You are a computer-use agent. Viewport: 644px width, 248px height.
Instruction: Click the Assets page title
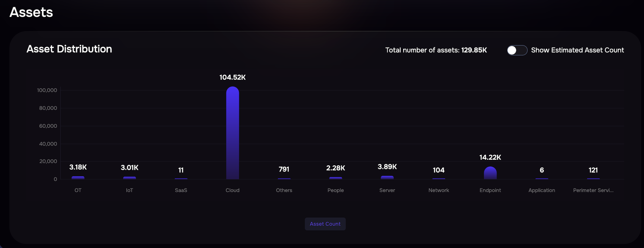click(x=31, y=12)
